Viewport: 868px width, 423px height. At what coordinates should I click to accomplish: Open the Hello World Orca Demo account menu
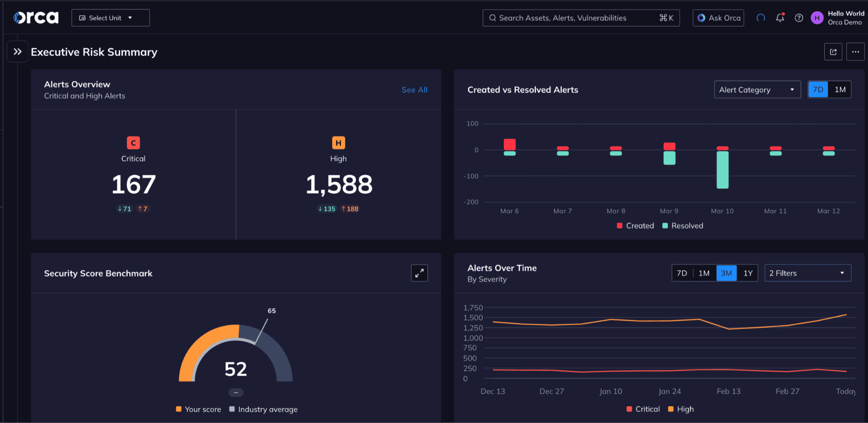click(x=846, y=18)
